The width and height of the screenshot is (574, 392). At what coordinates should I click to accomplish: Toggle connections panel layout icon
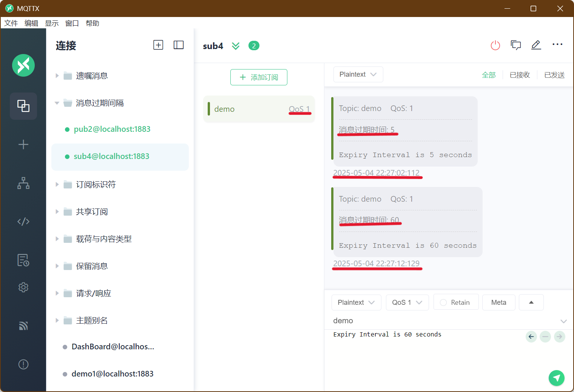(x=179, y=45)
